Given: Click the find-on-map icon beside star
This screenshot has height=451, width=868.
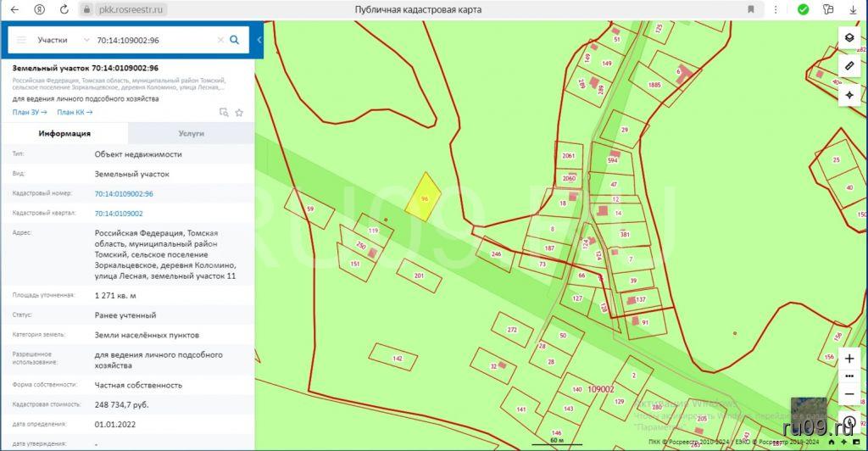Looking at the screenshot, I should click(x=224, y=112).
